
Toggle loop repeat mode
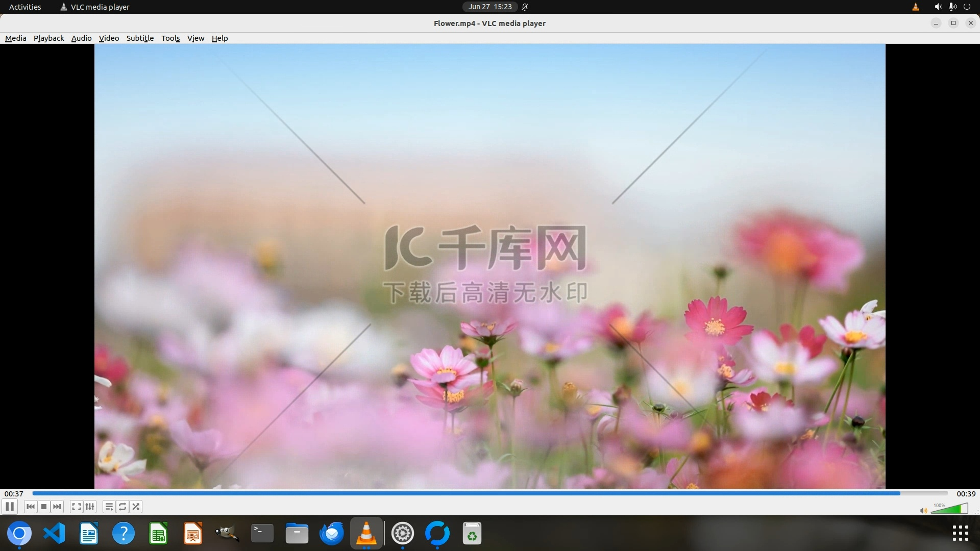pos(122,507)
